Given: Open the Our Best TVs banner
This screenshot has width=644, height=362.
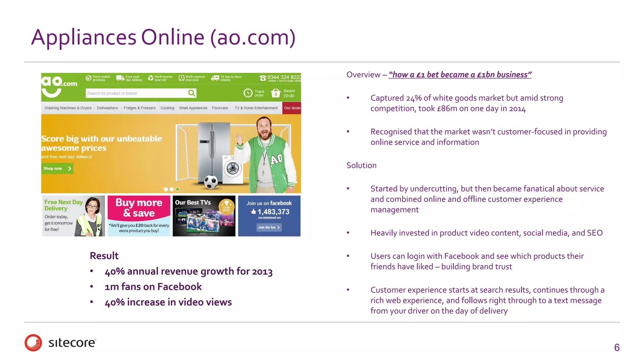Looking at the screenshot, I should 204,216.
